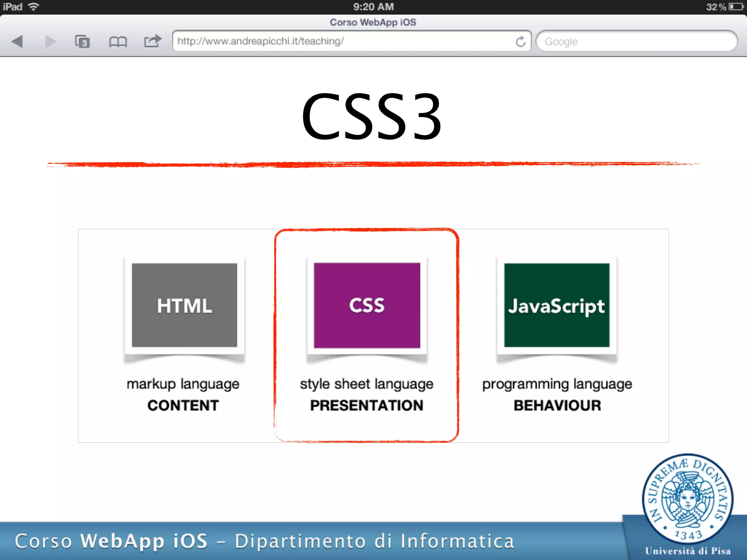Reload the page with the refresh icon
This screenshot has width=747, height=560.
(520, 42)
